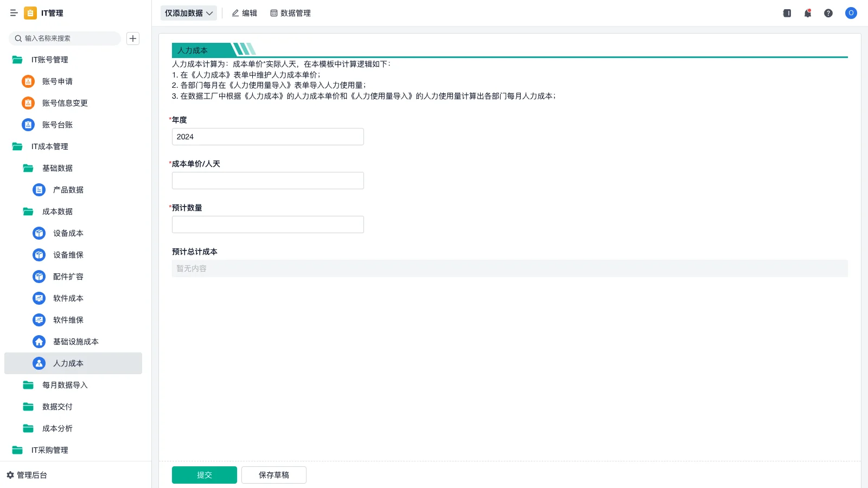
Task: Switch to 编辑 mode in the toolbar
Action: (245, 13)
